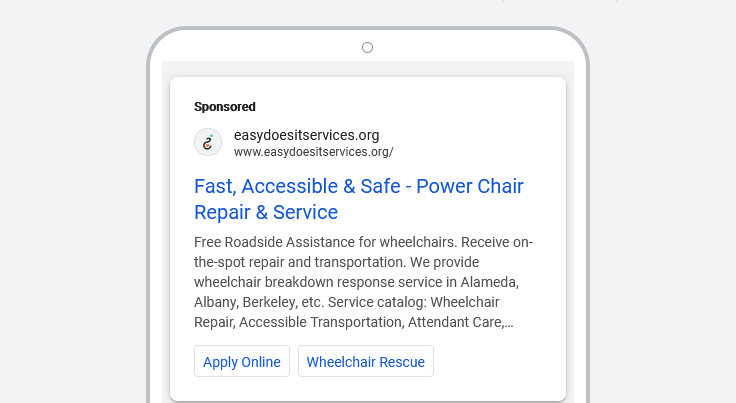
Task: Open the Power Chair Repair & Service headline
Action: click(x=358, y=199)
